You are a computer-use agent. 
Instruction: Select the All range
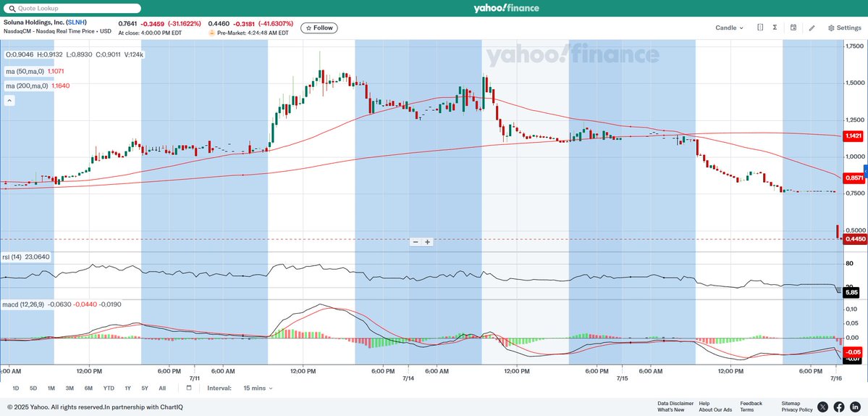[162, 388]
